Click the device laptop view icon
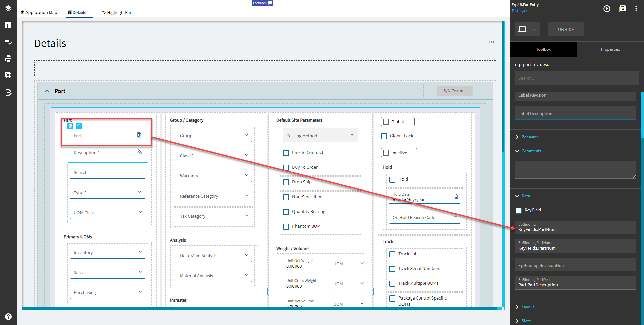644x325 pixels. [522, 29]
